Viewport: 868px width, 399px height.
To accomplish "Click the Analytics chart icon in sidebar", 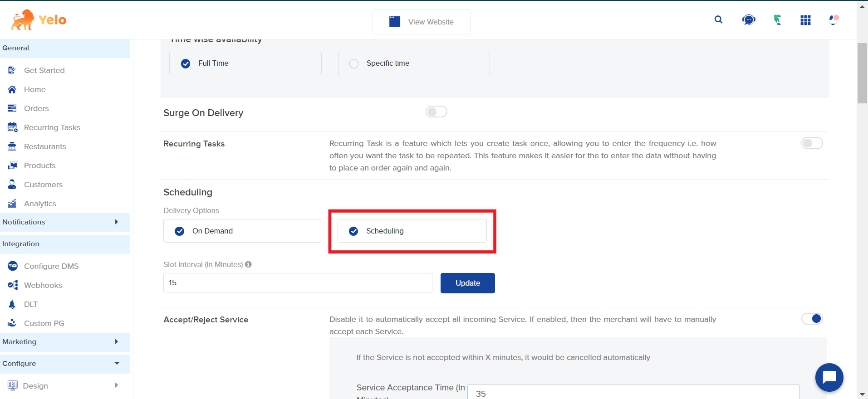I will [x=12, y=204].
